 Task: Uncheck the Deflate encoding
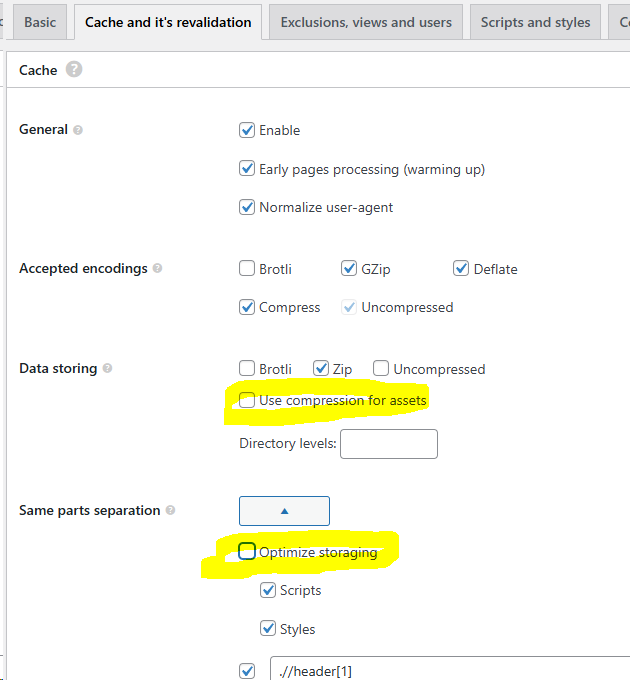460,268
